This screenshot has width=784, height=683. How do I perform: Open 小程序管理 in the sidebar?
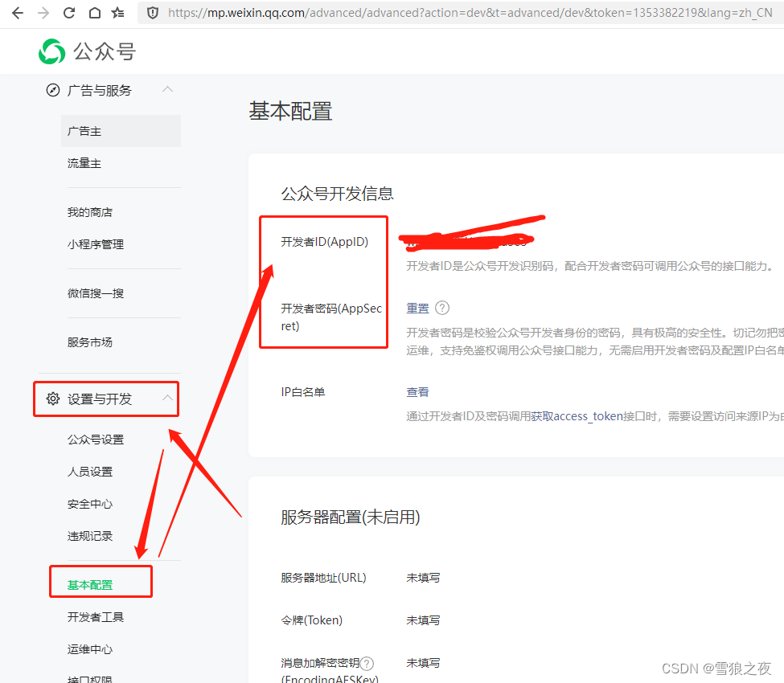96,244
